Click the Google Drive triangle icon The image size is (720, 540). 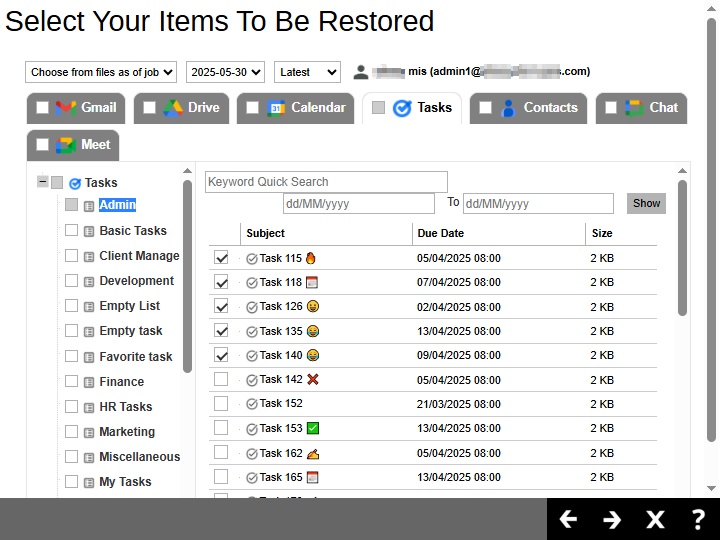173,108
